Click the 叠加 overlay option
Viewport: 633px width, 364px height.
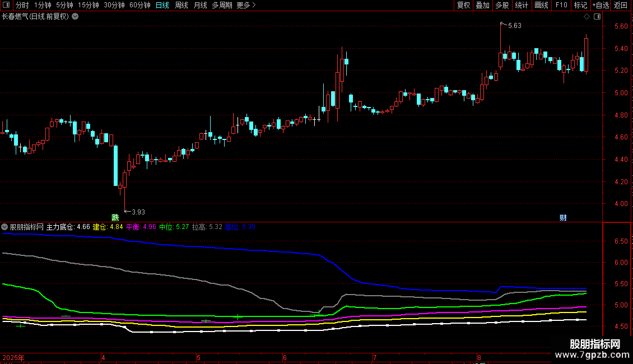point(482,5)
